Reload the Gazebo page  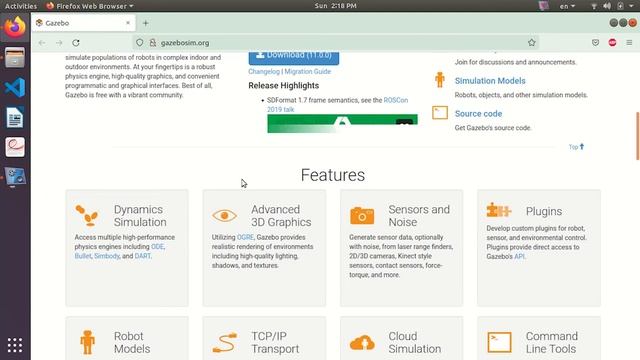76,42
